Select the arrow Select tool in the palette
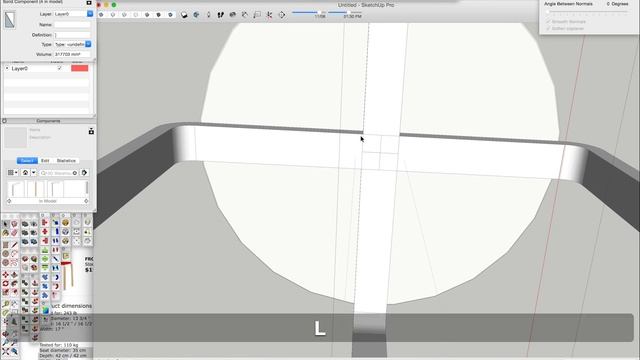 coord(5,224)
